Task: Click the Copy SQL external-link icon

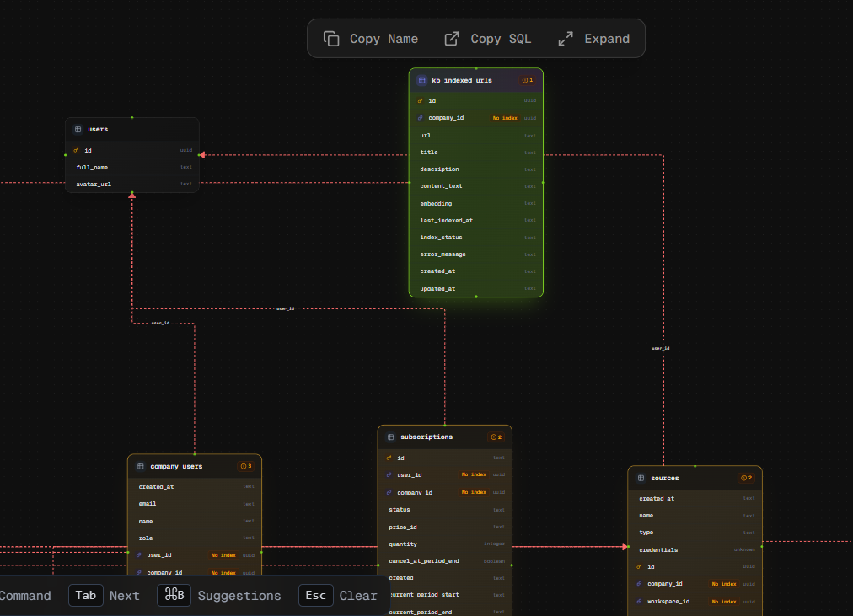Action: 452,38
